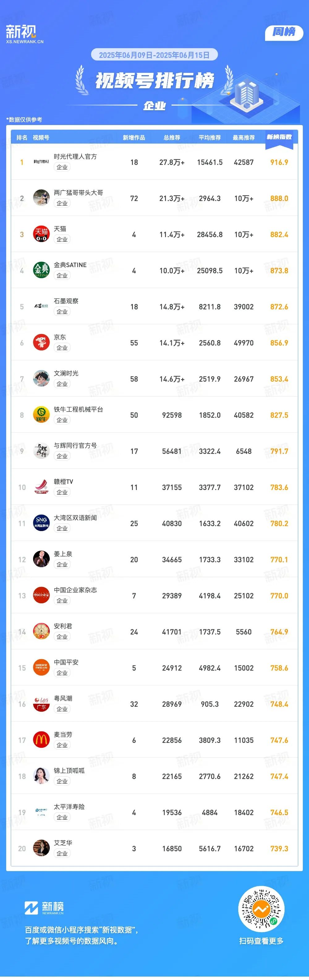The image size is (309, 980).
Task: Sort by 新榜指数 column header
Action: (x=279, y=137)
